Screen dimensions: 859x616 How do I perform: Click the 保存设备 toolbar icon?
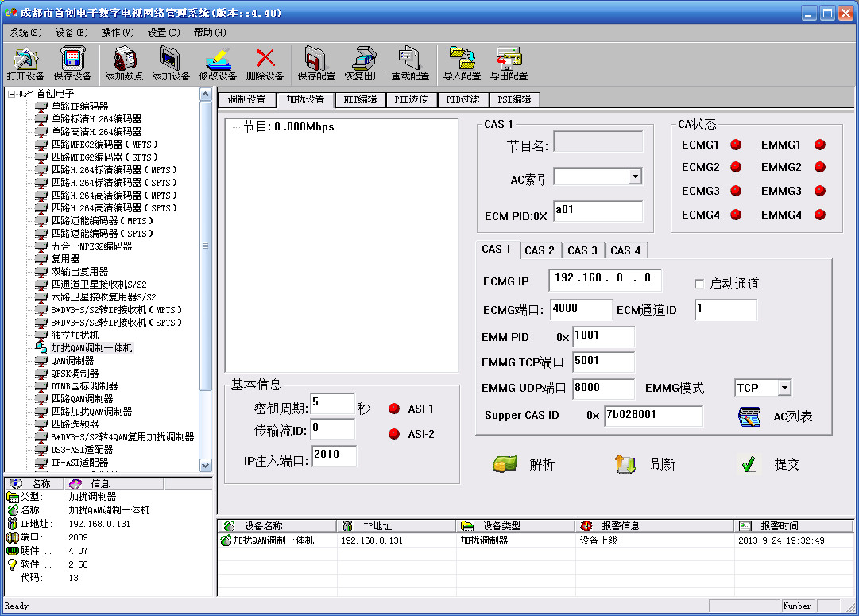(x=72, y=58)
